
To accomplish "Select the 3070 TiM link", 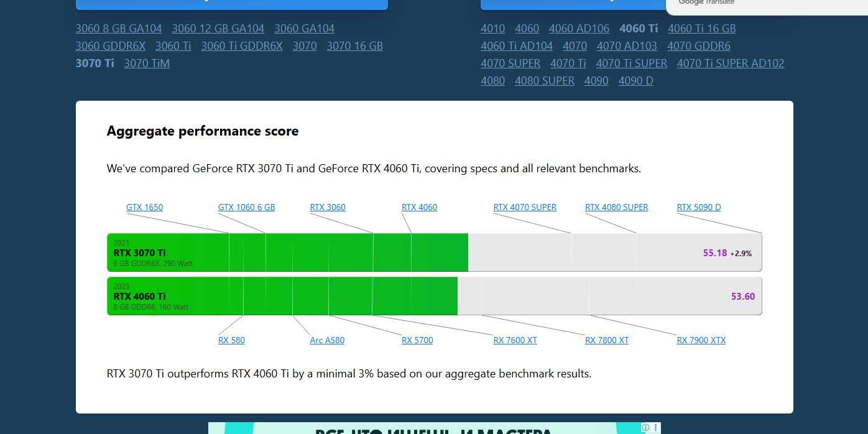I will pos(147,63).
